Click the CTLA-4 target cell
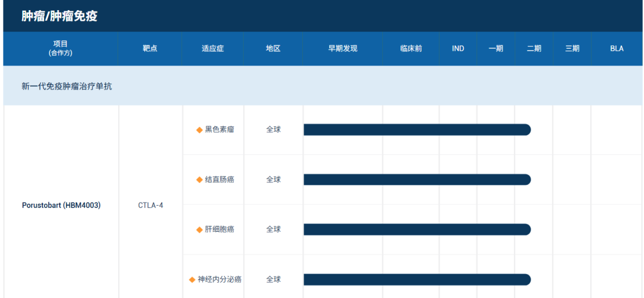 150,206
